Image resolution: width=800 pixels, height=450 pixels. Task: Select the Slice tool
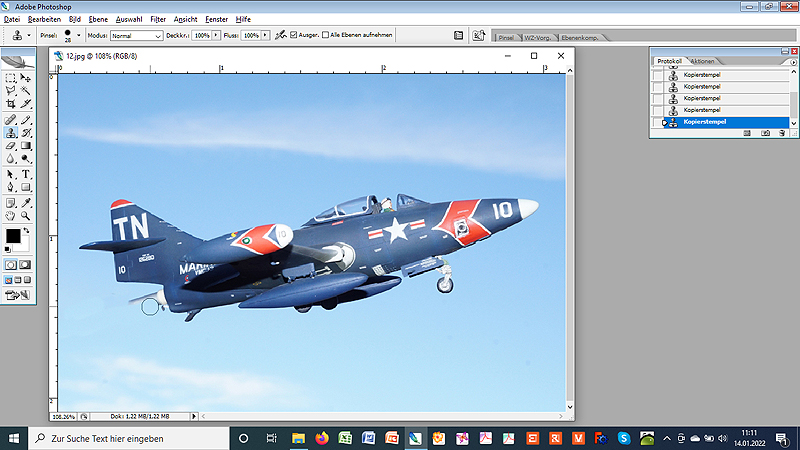pyautogui.click(x=26, y=104)
